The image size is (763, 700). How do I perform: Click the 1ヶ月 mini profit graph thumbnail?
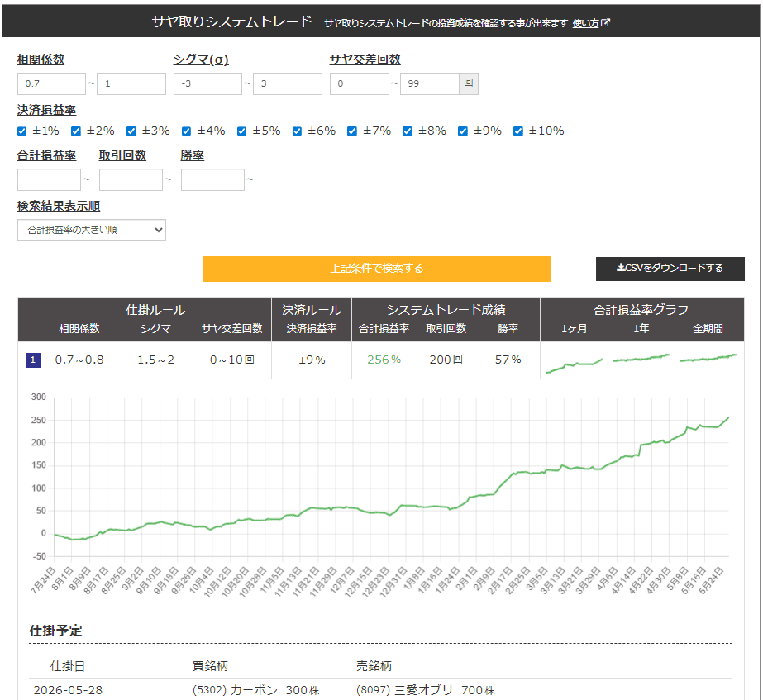(575, 364)
